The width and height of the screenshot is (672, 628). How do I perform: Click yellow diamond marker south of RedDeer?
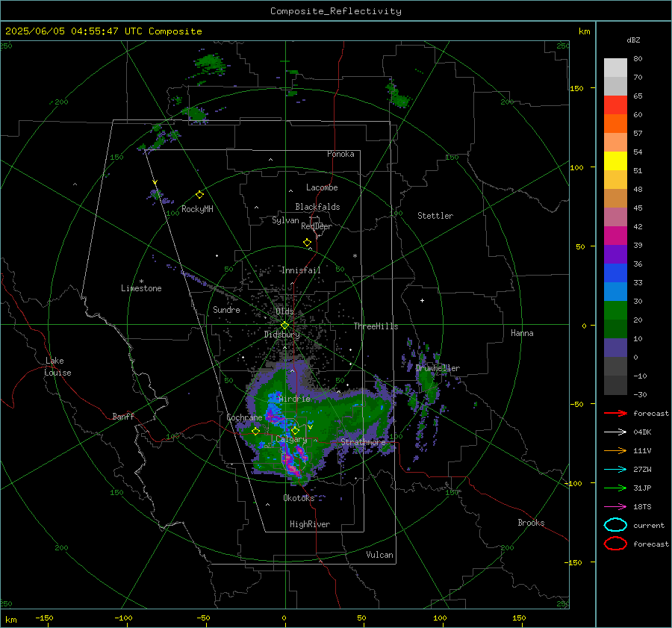pyautogui.click(x=307, y=242)
